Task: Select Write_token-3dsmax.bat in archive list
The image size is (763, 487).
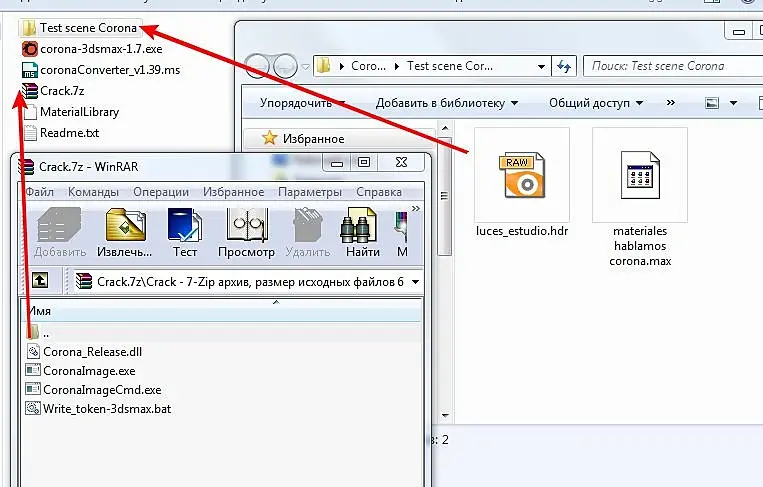Action: [x=98, y=409]
